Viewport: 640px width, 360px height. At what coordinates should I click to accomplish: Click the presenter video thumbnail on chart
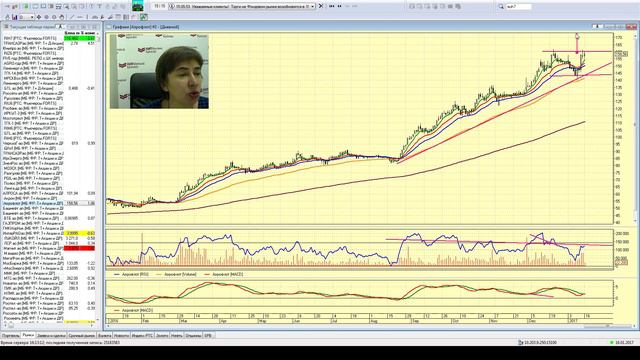(159, 71)
